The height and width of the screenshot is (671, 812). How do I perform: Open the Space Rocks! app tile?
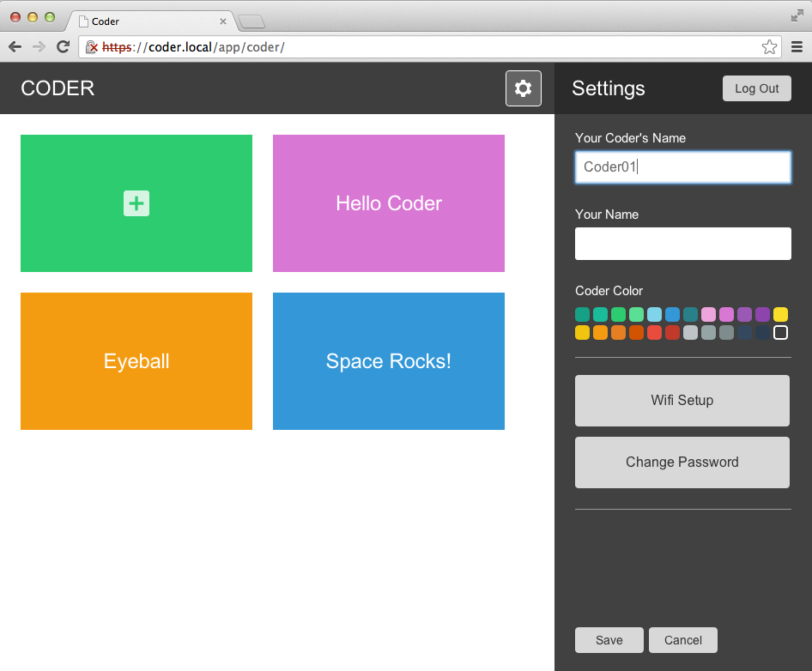click(x=388, y=361)
